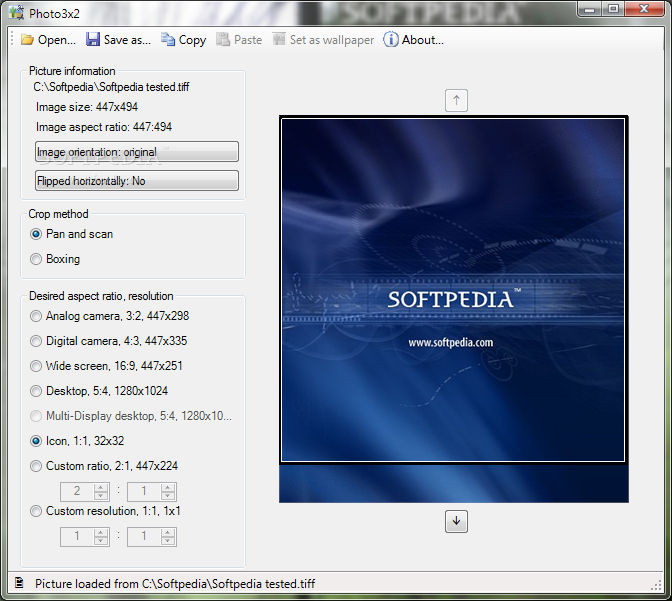This screenshot has width=672, height=601.
Task: Click the Open... toolbar label
Action: click(57, 40)
